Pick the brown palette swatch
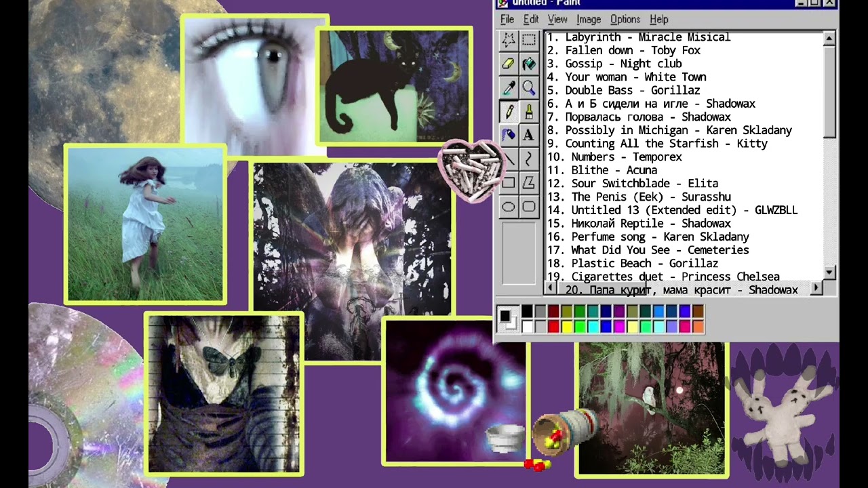The height and width of the screenshot is (488, 868). coord(698,311)
